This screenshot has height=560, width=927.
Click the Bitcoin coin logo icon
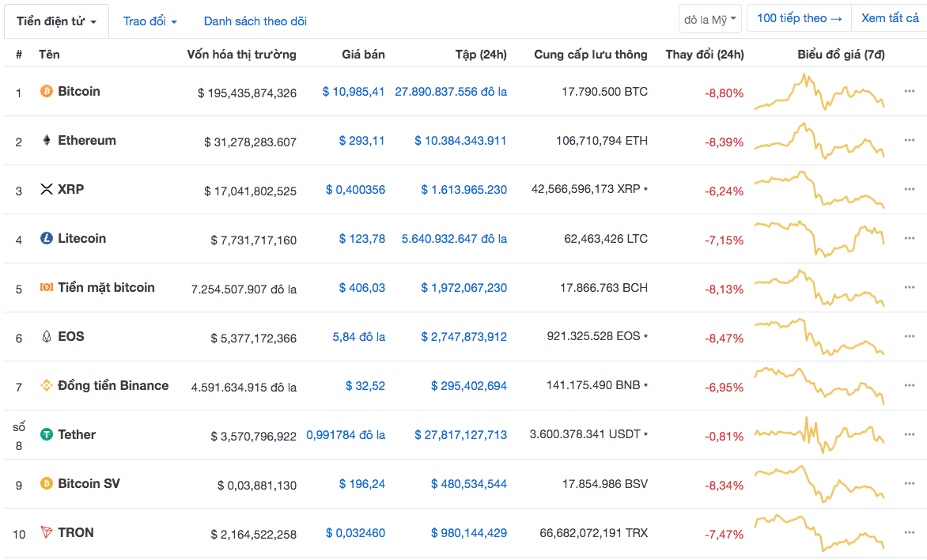pyautogui.click(x=47, y=92)
